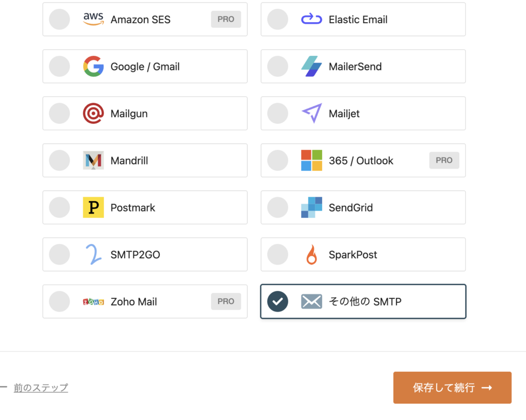Click the Elastic Email loop logo
526x420 pixels.
(x=311, y=20)
